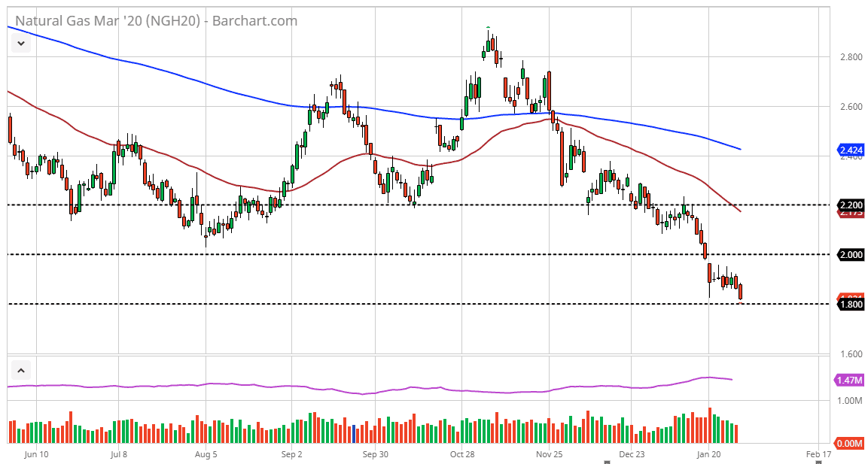Click the 1.00M volume axis label
This screenshot has width=868, height=464.
pyautogui.click(x=850, y=400)
